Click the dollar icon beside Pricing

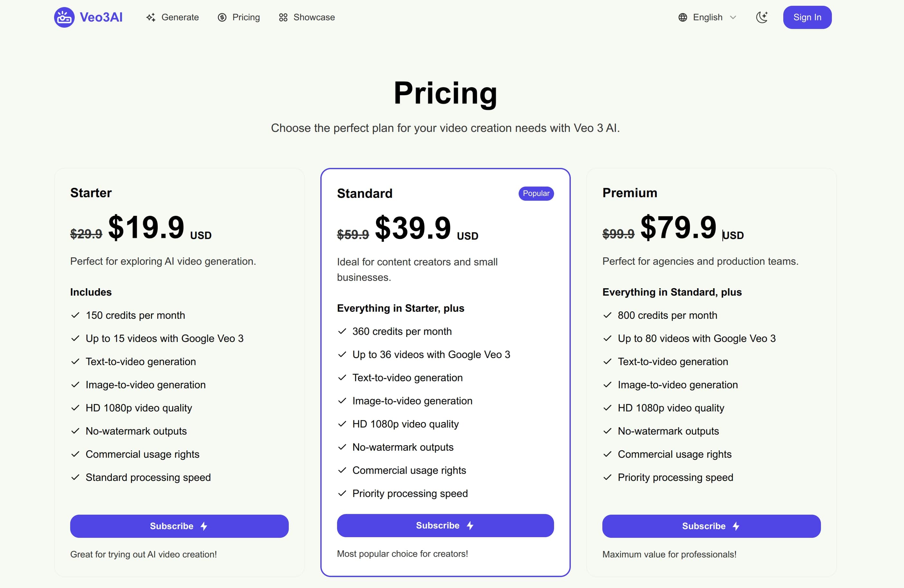[222, 17]
